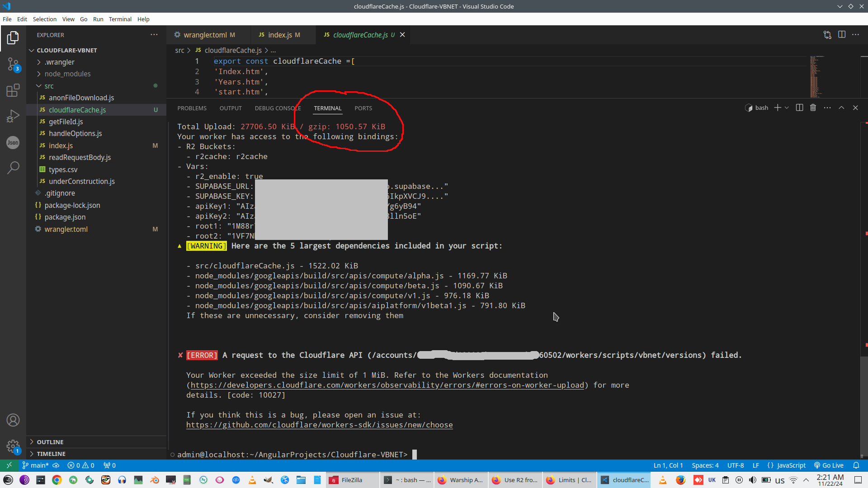
Task: Click the editor minimap
Action: click(x=816, y=77)
